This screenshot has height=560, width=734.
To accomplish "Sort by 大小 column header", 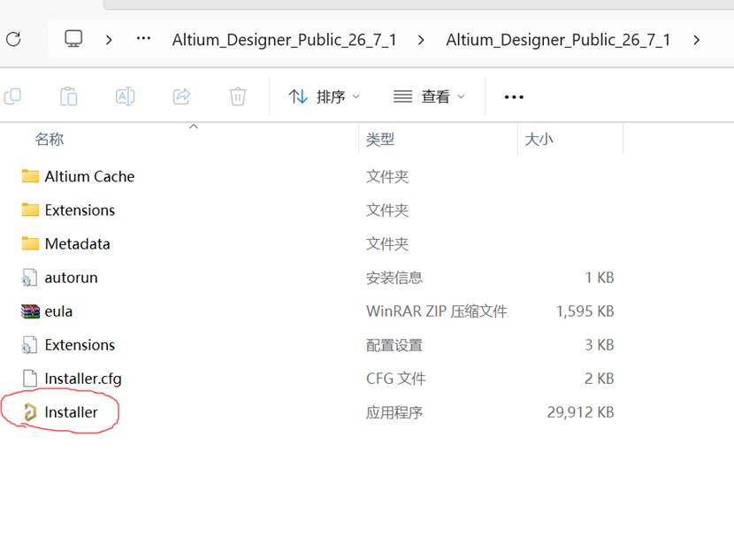I will point(539,139).
